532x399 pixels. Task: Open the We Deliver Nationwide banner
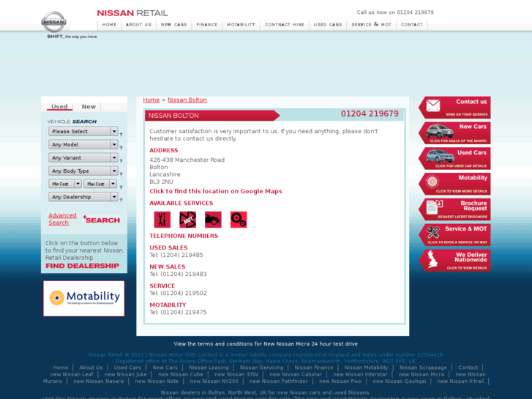point(454,261)
